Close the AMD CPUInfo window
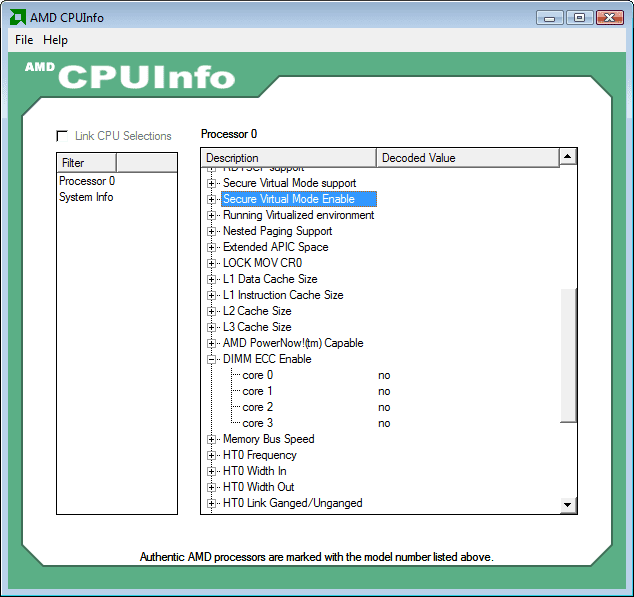 [610, 18]
